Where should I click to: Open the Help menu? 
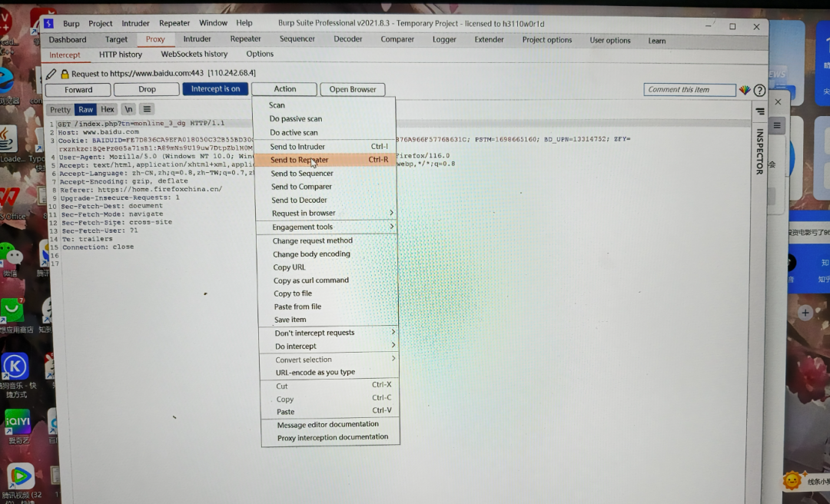(244, 23)
